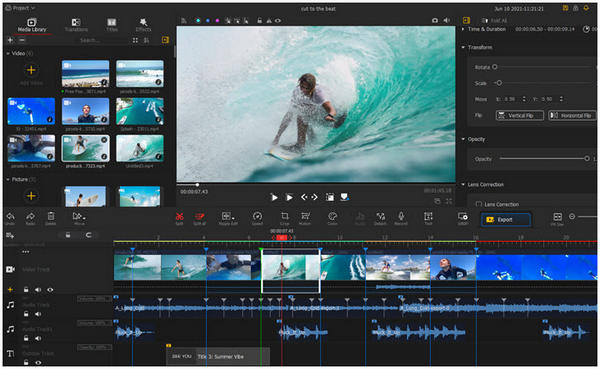Open the Project dropdown menu
Viewport: 600px width, 369px height.
pos(21,8)
